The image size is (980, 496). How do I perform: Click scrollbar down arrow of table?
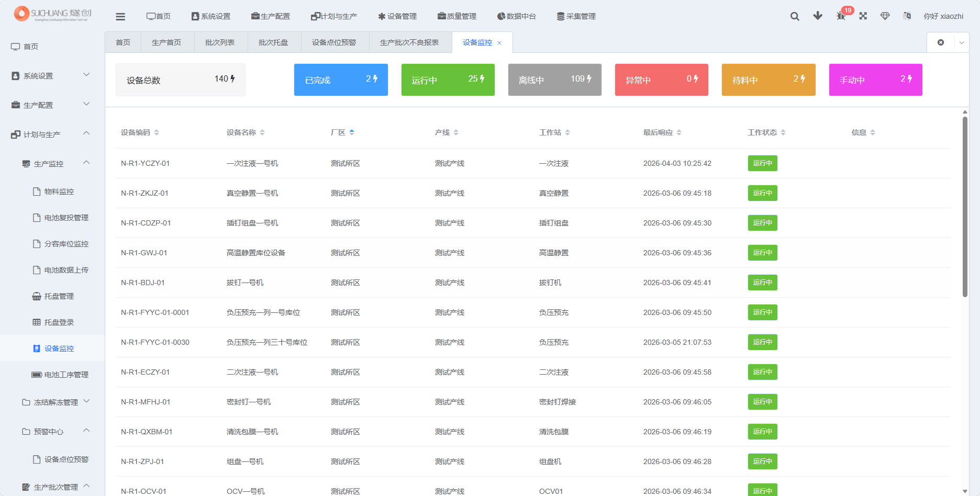(965, 491)
